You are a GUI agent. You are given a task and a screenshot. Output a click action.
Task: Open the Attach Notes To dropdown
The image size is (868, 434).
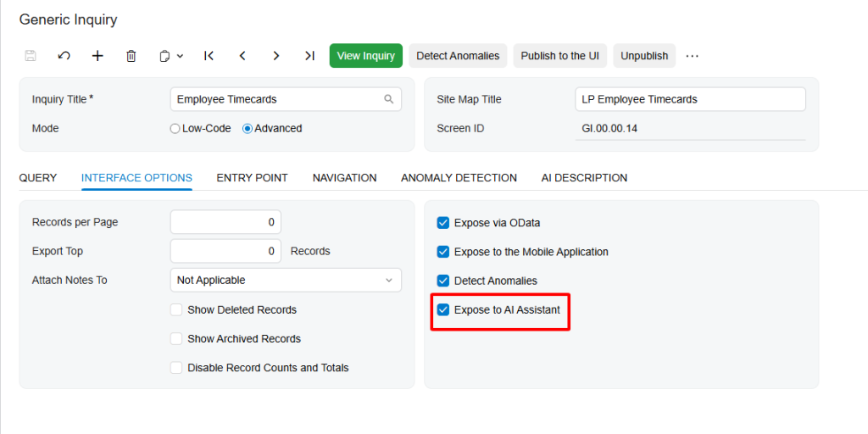pos(286,280)
